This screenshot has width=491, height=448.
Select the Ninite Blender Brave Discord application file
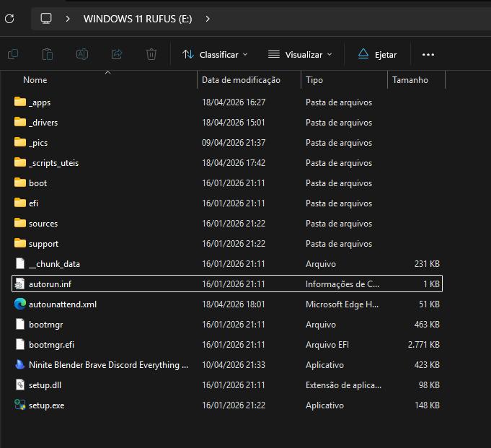[108, 365]
